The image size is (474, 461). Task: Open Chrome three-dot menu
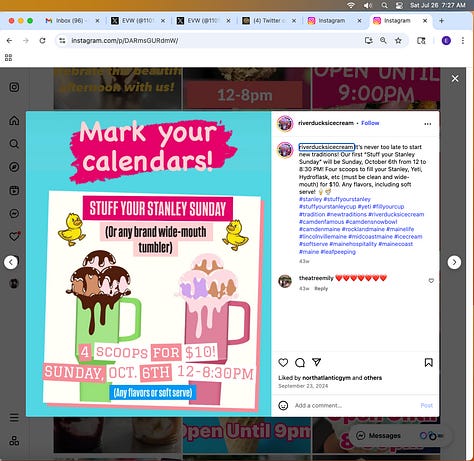click(463, 41)
